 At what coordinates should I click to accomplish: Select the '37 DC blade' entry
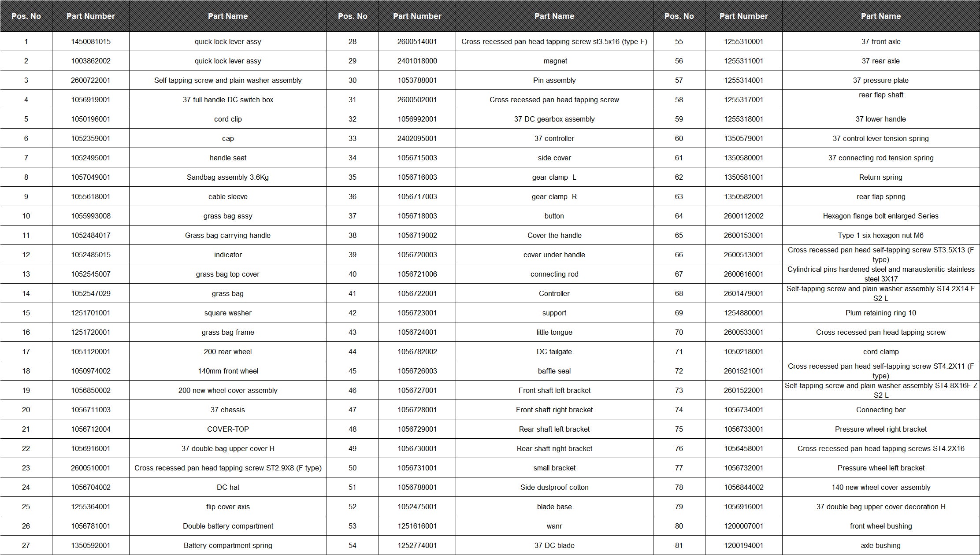[x=554, y=545]
